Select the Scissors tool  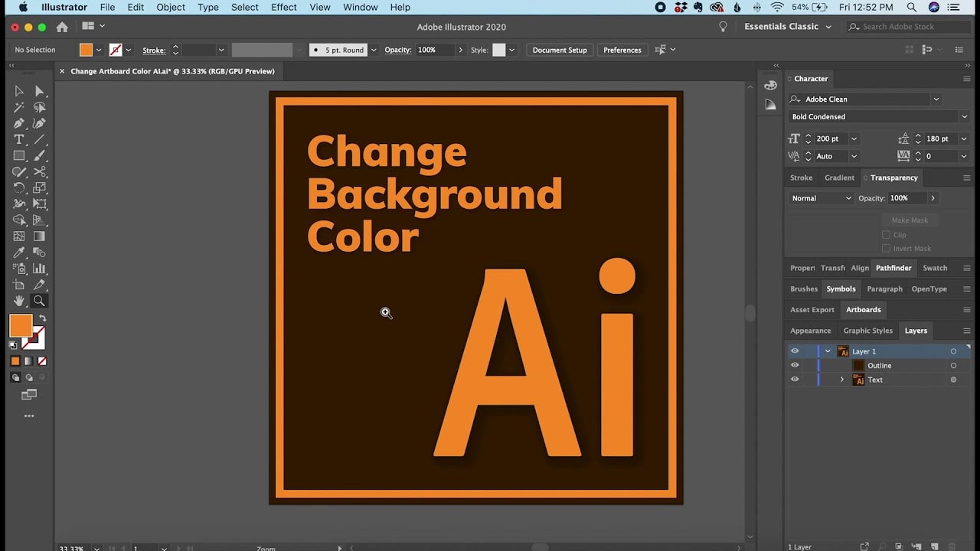click(39, 171)
